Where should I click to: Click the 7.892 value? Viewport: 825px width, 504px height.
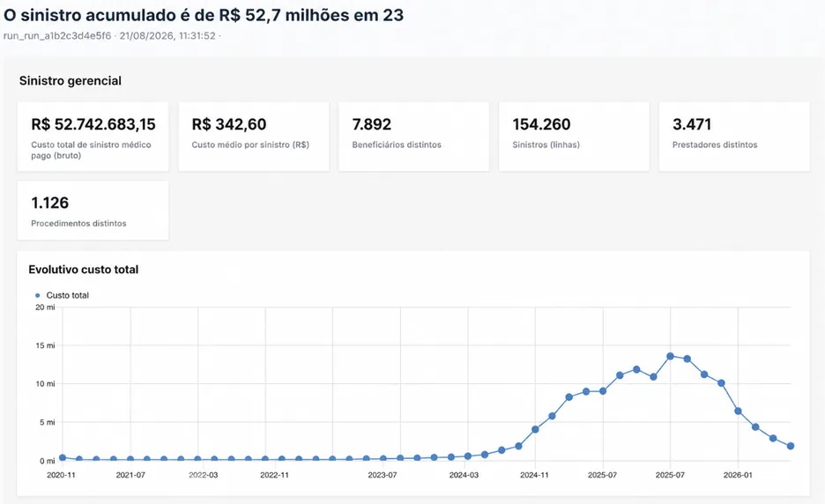pyautogui.click(x=371, y=124)
